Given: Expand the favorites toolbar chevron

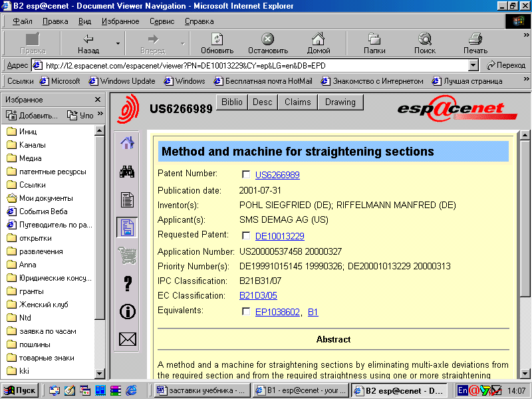Looking at the screenshot, I should click(100, 113).
